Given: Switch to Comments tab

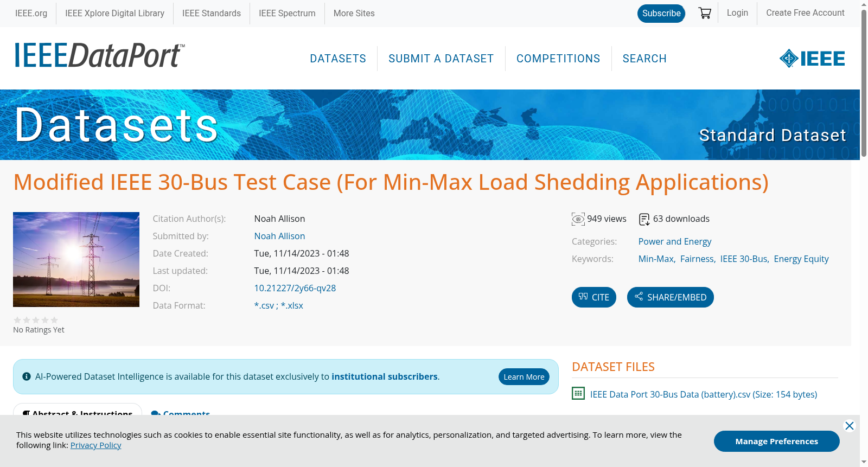Looking at the screenshot, I should (181, 413).
